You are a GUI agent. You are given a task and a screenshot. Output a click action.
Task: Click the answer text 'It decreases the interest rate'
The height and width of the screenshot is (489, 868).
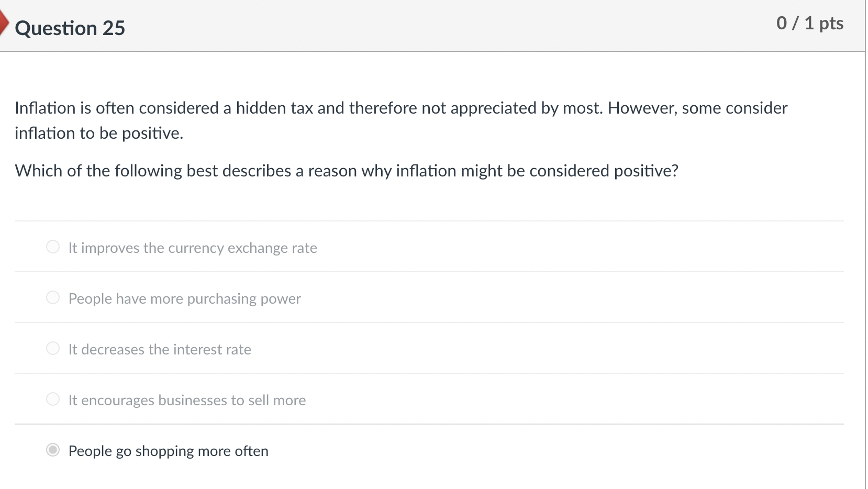pyautogui.click(x=160, y=350)
